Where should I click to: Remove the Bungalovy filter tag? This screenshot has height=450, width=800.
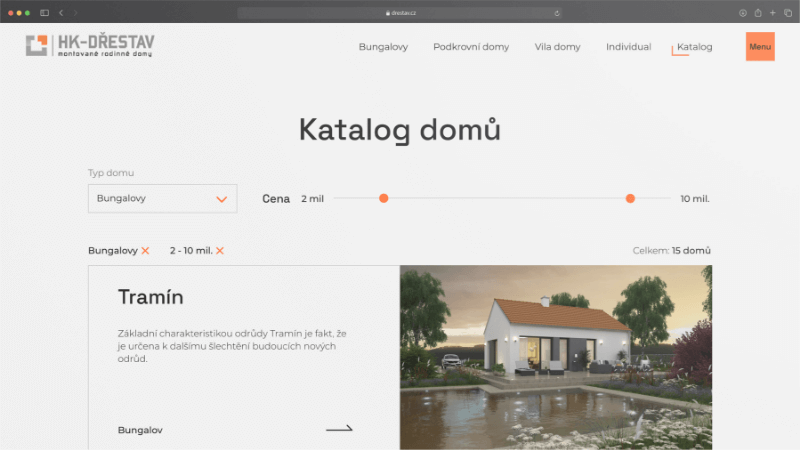pyautogui.click(x=145, y=250)
